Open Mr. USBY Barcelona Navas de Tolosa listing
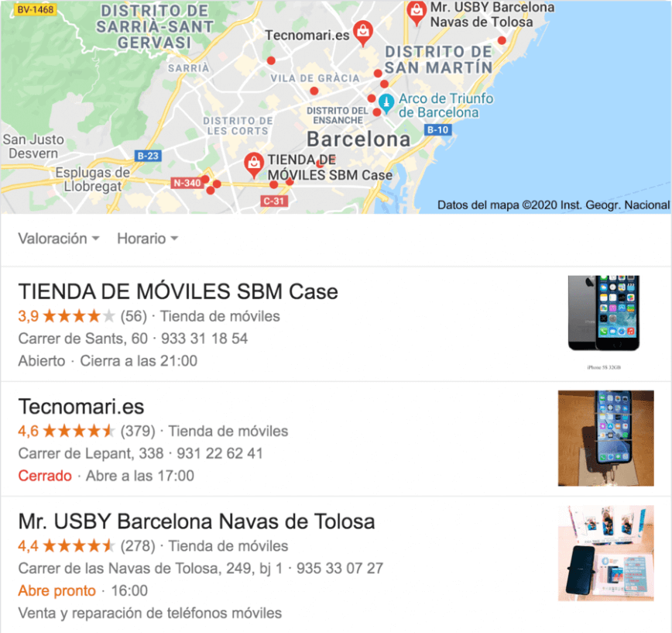 click(x=197, y=521)
